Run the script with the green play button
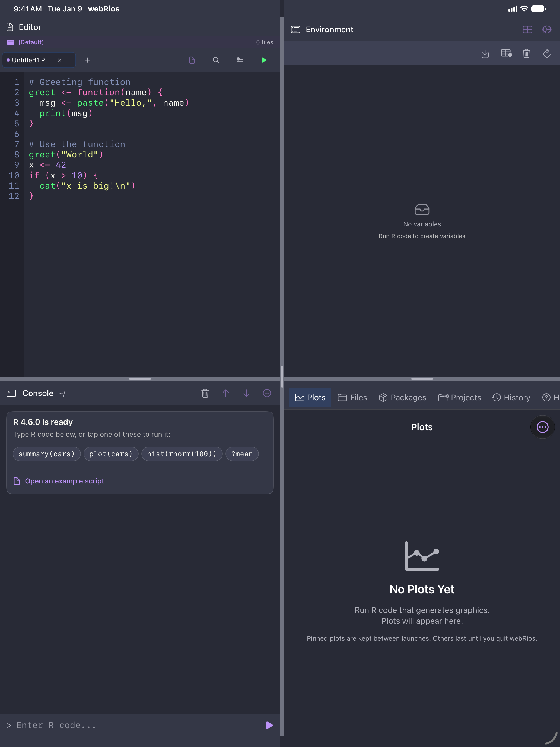 [x=264, y=60]
